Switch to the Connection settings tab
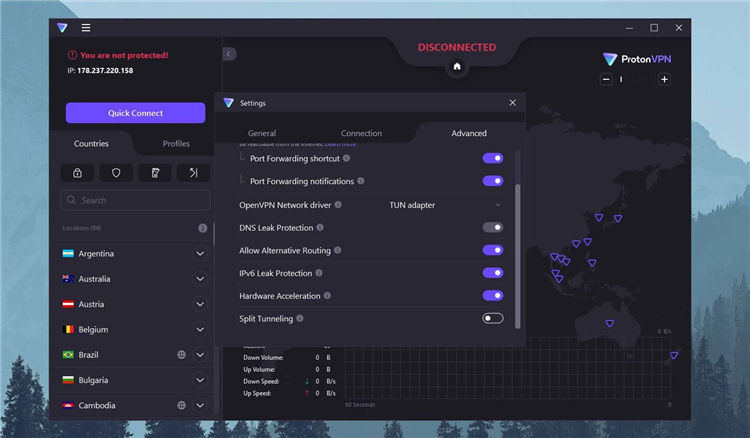750x438 pixels. (361, 133)
